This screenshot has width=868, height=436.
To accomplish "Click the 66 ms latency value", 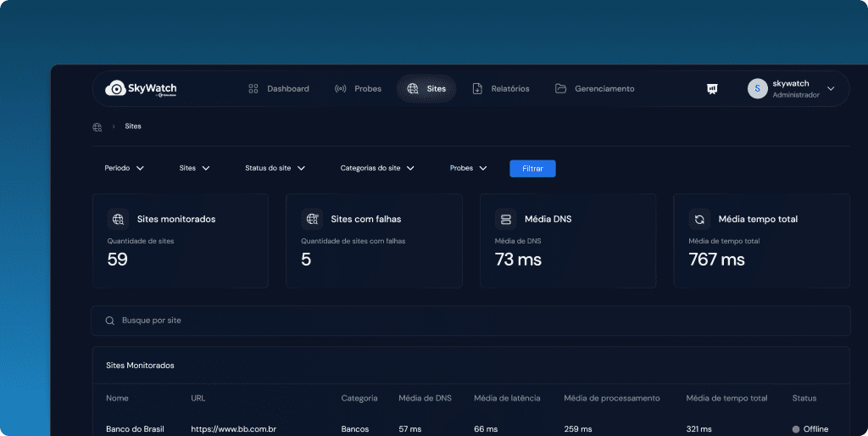I will tap(486, 429).
